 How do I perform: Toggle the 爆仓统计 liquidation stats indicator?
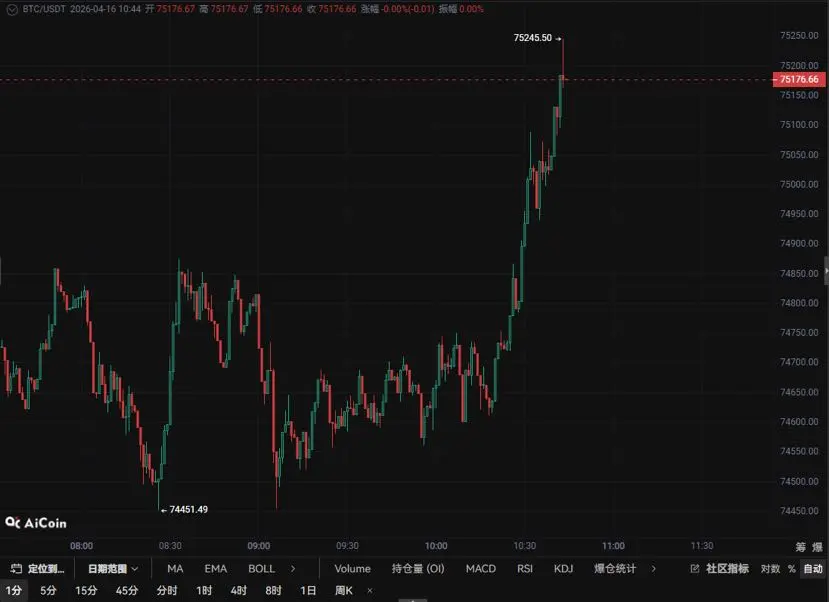pyautogui.click(x=615, y=569)
